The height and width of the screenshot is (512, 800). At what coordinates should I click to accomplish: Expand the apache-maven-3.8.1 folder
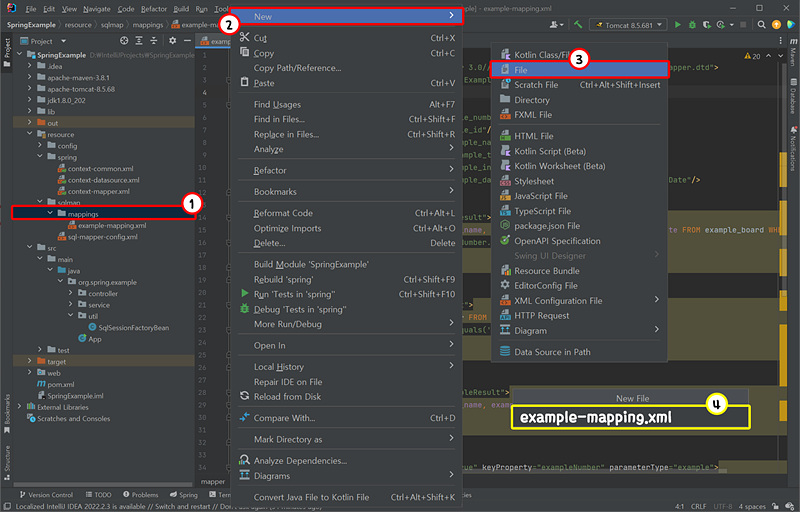(x=30, y=77)
